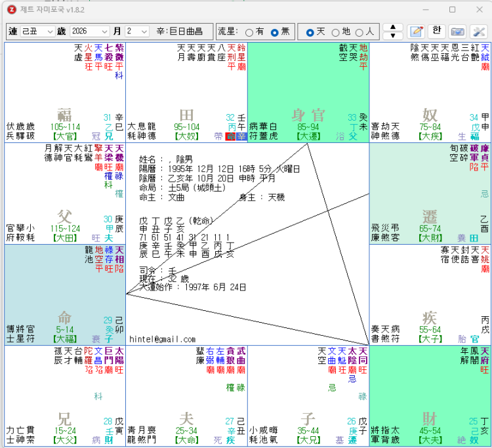Click the hintel@gmail.com email text
492x448 pixels.
point(163,339)
